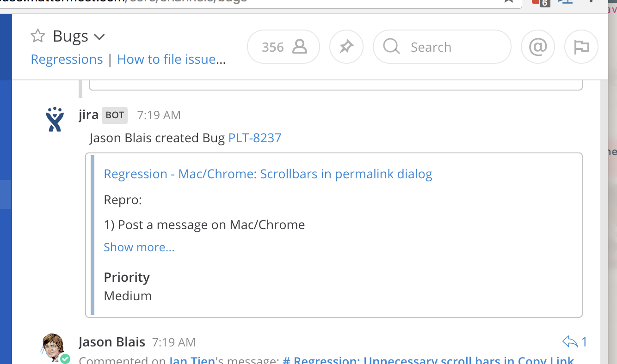Open the Regressions header link
This screenshot has width=617, height=364.
tap(67, 60)
